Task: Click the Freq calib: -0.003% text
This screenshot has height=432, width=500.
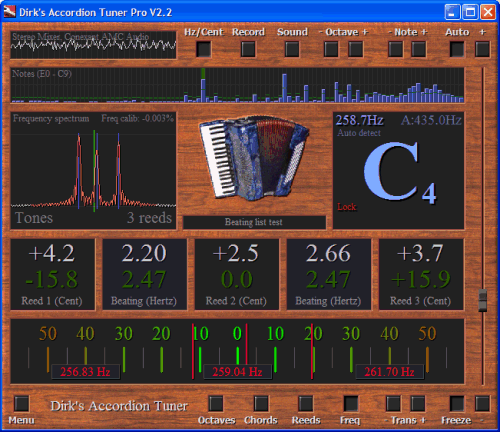Action: click(x=137, y=119)
